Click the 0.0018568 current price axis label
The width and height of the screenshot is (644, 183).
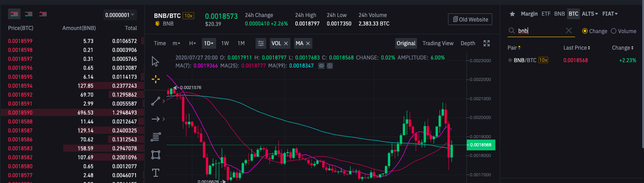(481, 145)
